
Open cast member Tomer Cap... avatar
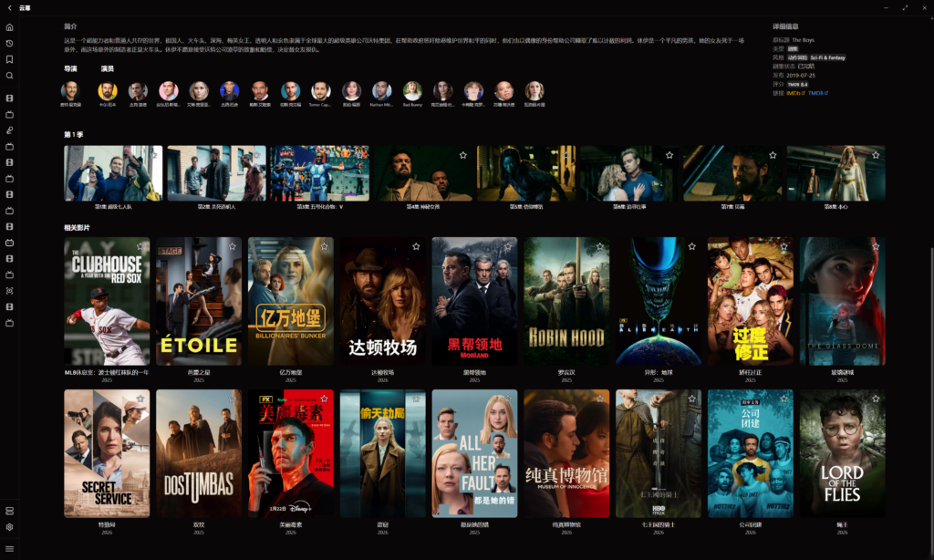tap(320, 91)
